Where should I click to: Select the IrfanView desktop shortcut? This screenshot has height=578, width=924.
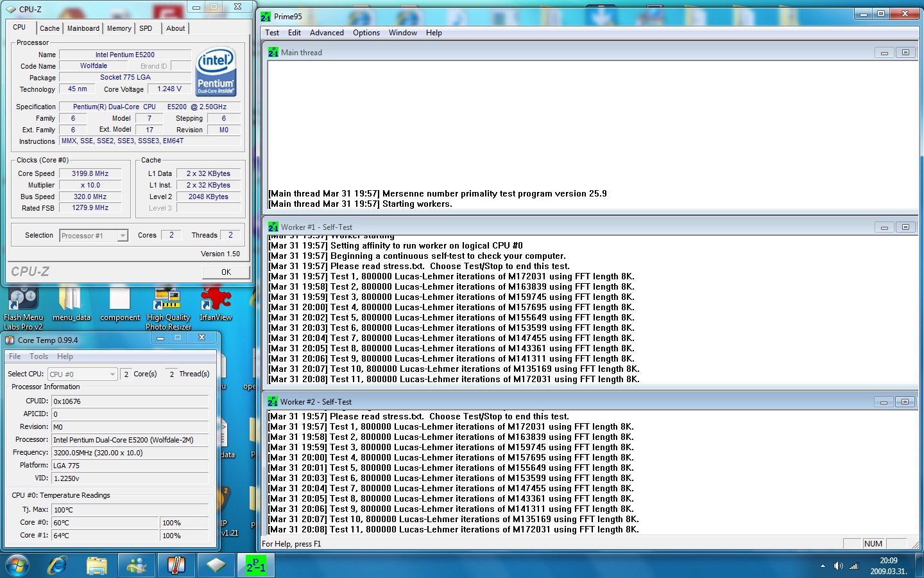pos(216,304)
